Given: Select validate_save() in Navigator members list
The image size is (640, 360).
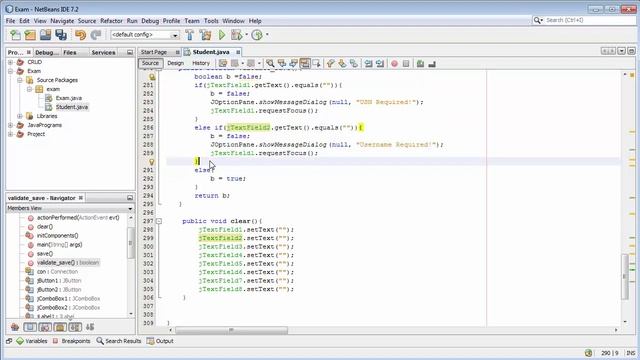Looking at the screenshot, I should pyautogui.click(x=68, y=262).
